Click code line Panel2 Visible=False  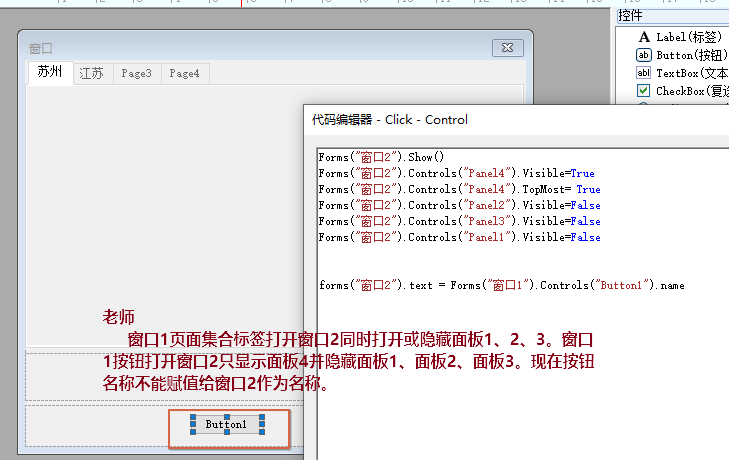coord(459,205)
